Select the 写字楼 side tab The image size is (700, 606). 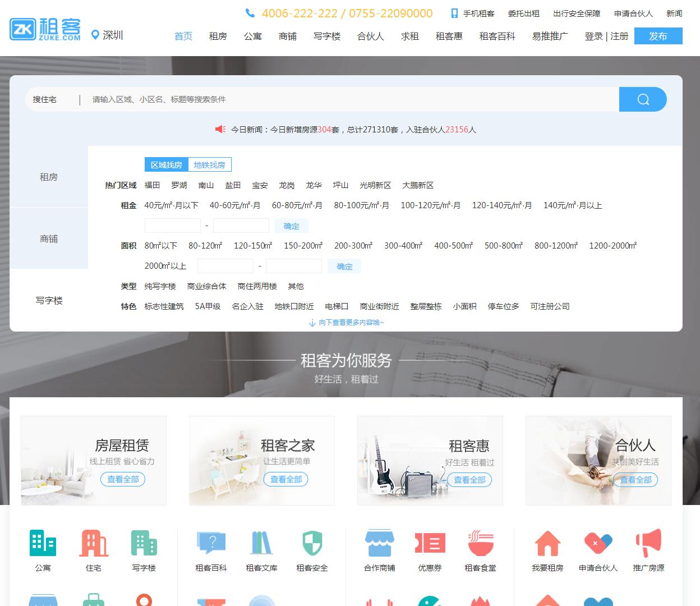49,300
